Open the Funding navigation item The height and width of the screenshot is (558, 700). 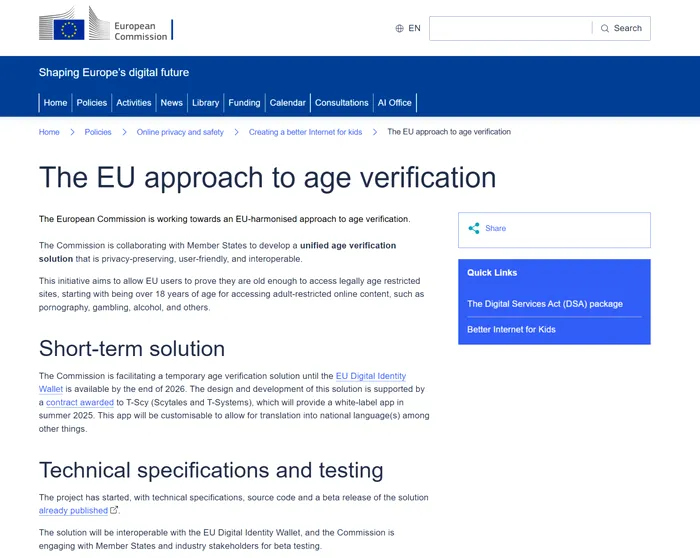(244, 103)
